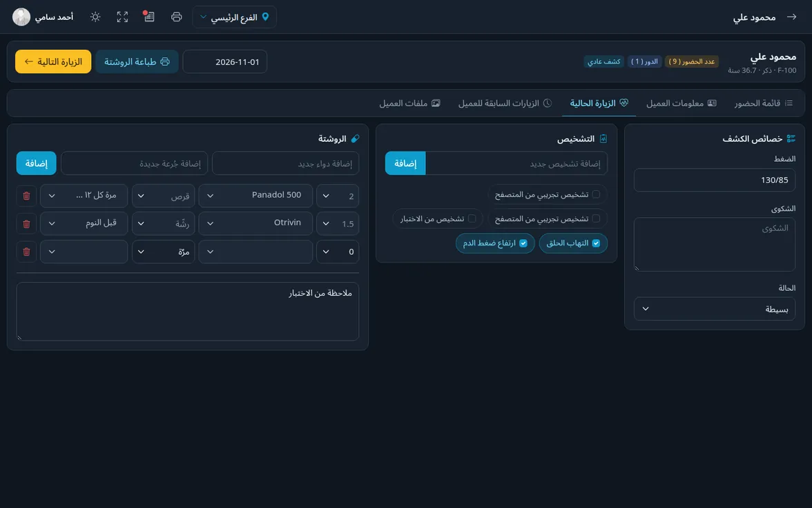Image resolution: width=812 pixels, height=508 pixels.
Task: Select the الزيارة الحالية tab
Action: click(x=599, y=103)
